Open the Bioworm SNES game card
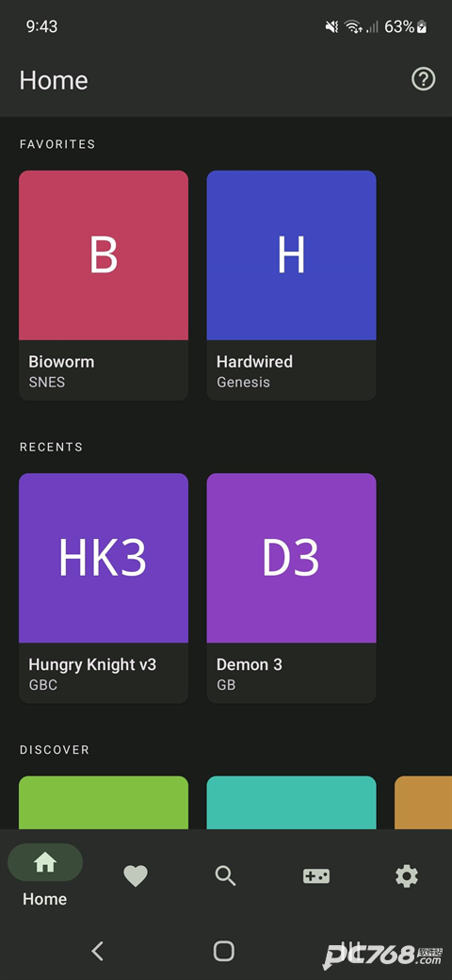The width and height of the screenshot is (452, 980). click(104, 285)
